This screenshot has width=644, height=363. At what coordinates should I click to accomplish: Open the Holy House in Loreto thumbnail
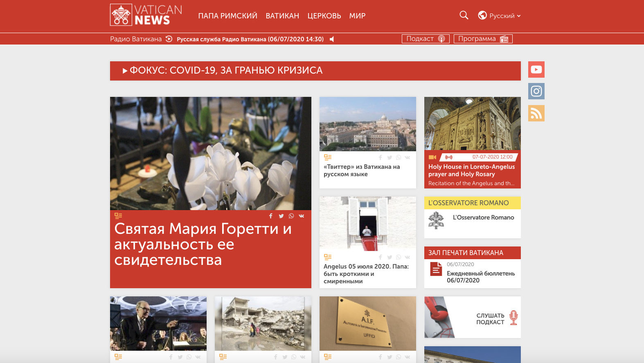click(472, 123)
